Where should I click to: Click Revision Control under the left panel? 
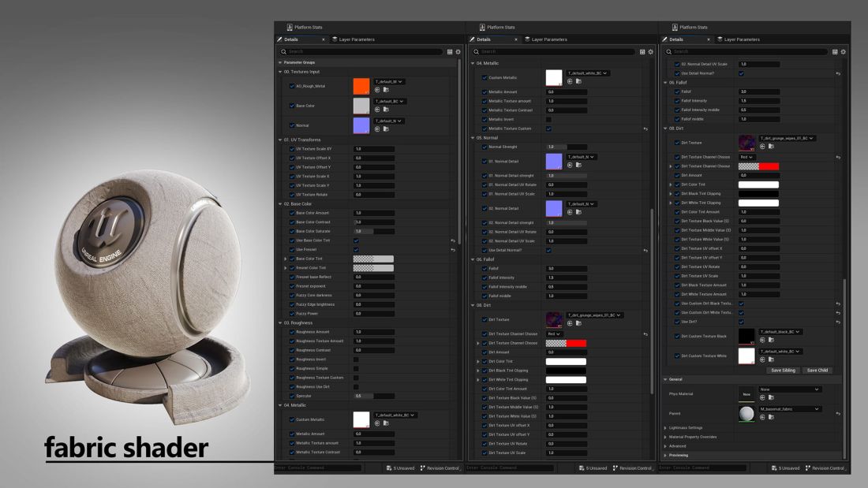click(440, 468)
